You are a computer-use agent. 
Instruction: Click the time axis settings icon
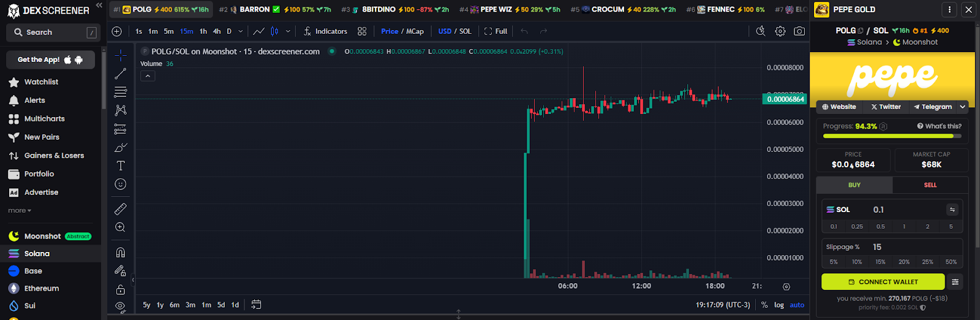(786, 286)
